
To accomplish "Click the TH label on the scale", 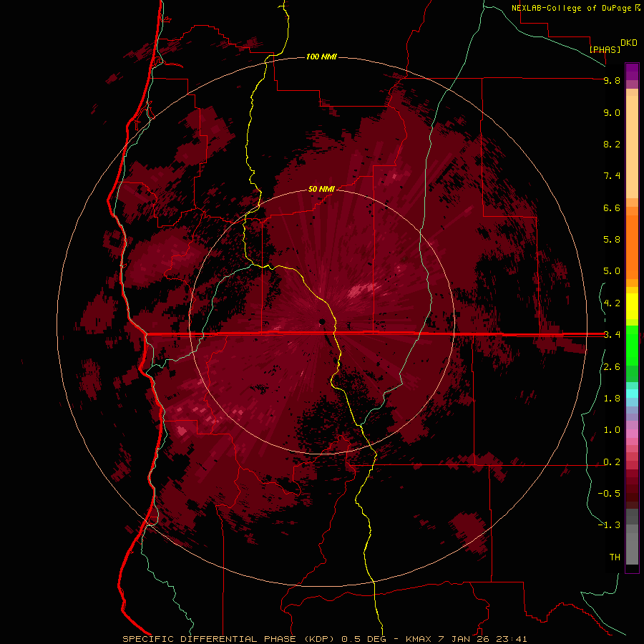I will tap(615, 557).
